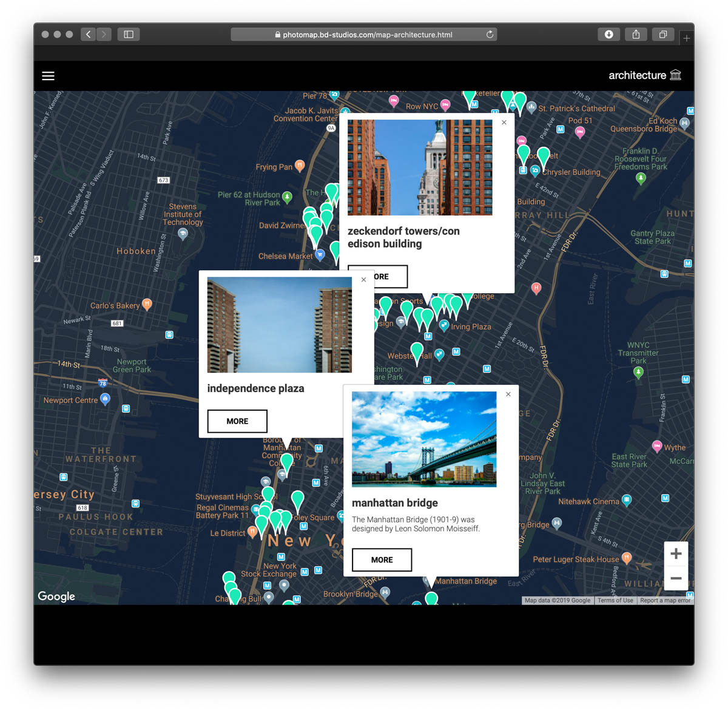This screenshot has width=728, height=710.
Task: Click the architecture title text
Action: tap(638, 75)
